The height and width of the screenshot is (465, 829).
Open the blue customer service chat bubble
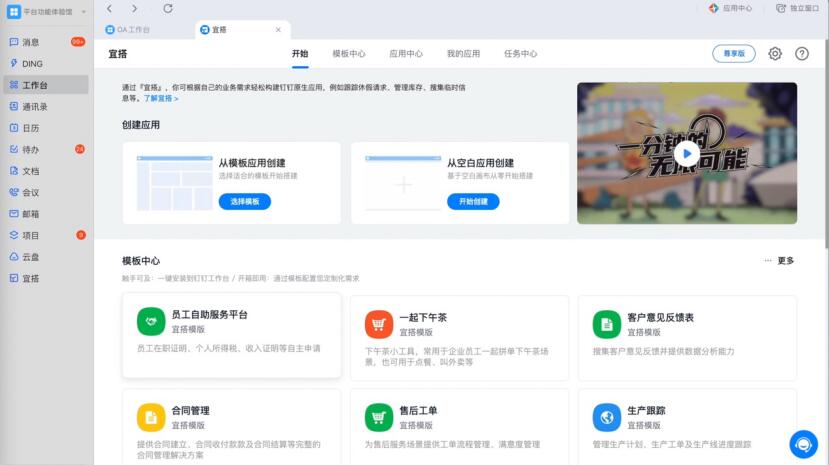(x=804, y=444)
